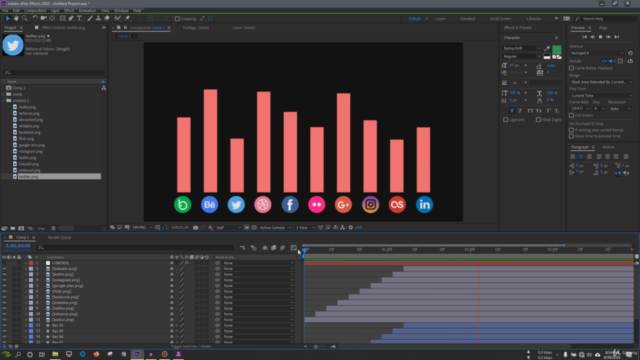Screen dimensions: 640x360
Task: Select the Clone Stamp tool
Action: click(x=98, y=18)
